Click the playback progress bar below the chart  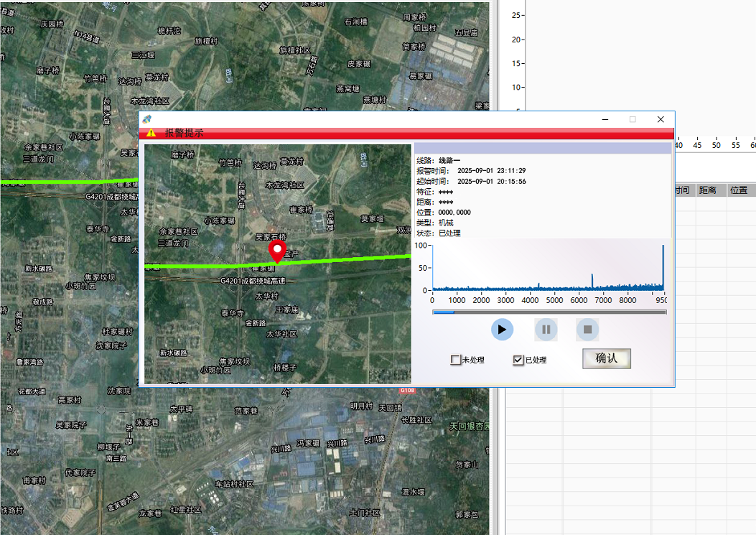pos(549,312)
